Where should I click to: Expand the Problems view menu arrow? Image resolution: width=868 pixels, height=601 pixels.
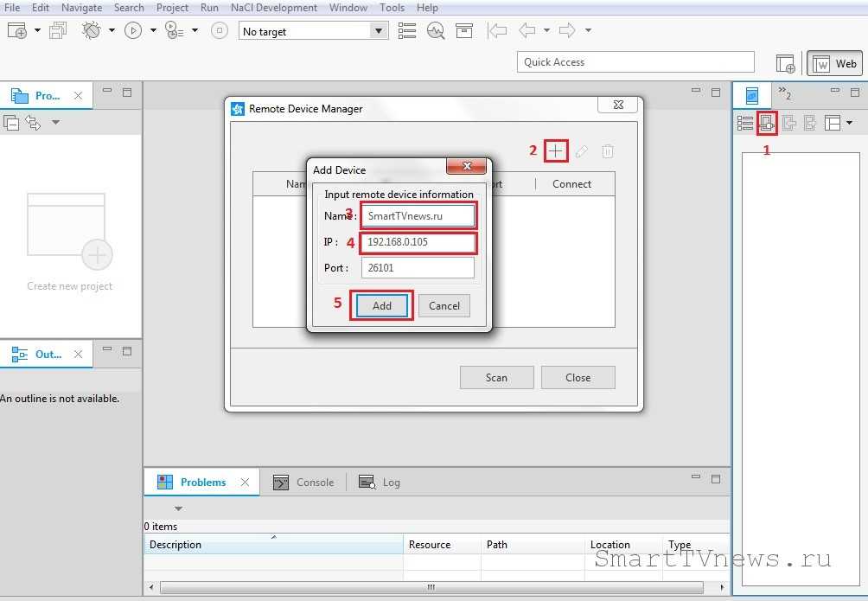(x=179, y=508)
